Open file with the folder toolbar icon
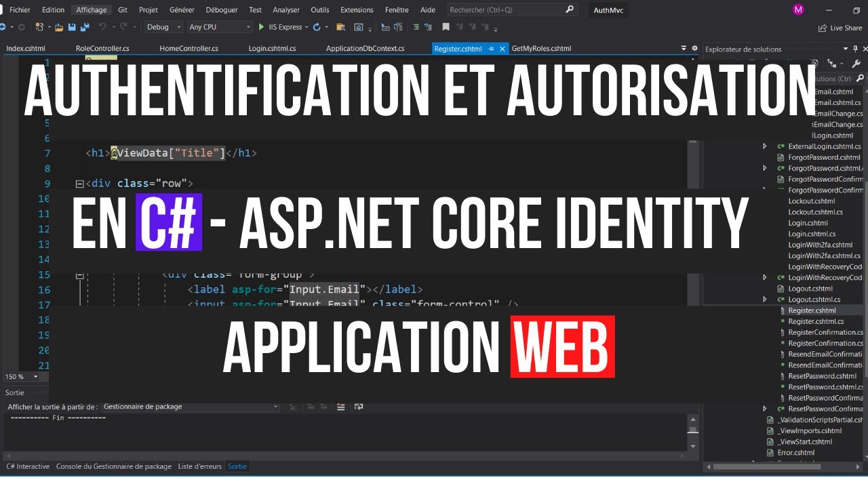The image size is (868, 488). pyautogui.click(x=59, y=27)
